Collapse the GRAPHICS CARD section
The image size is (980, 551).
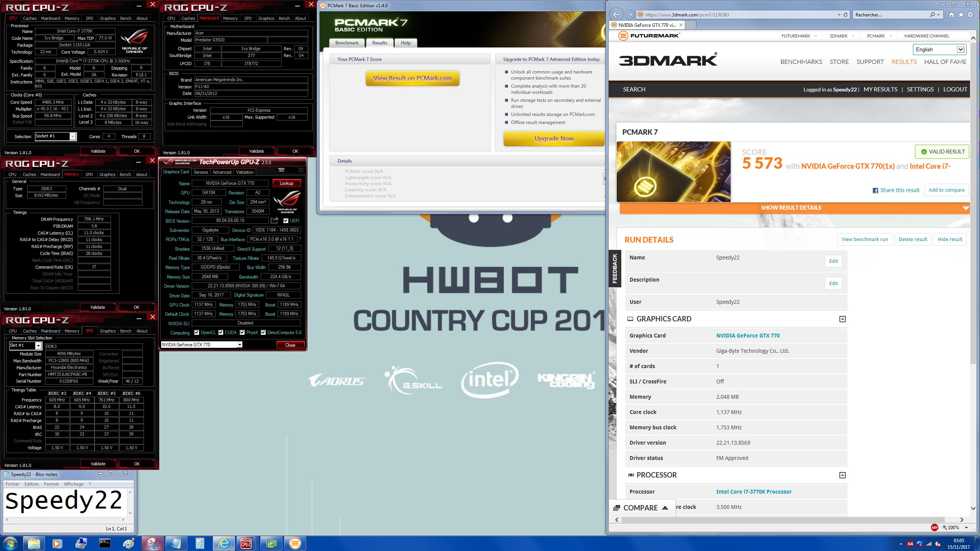[842, 319]
